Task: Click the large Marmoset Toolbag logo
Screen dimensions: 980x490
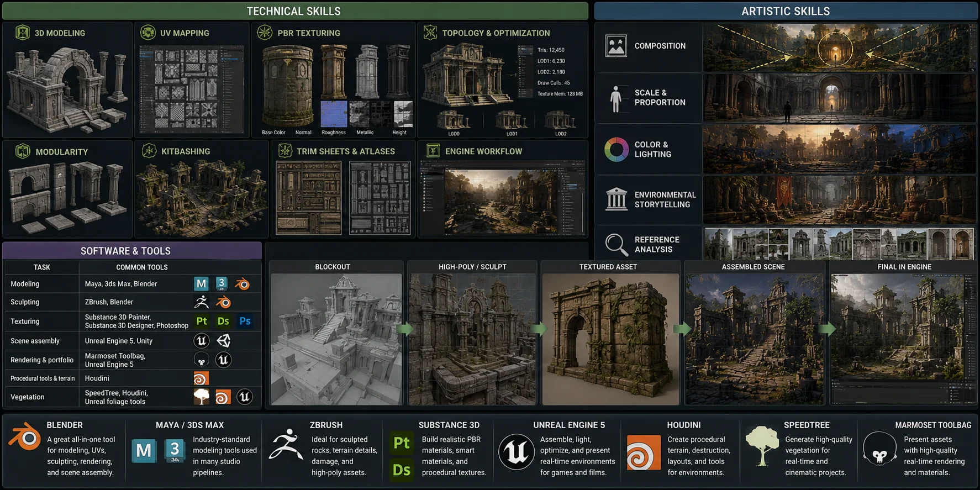Action: pyautogui.click(x=880, y=449)
